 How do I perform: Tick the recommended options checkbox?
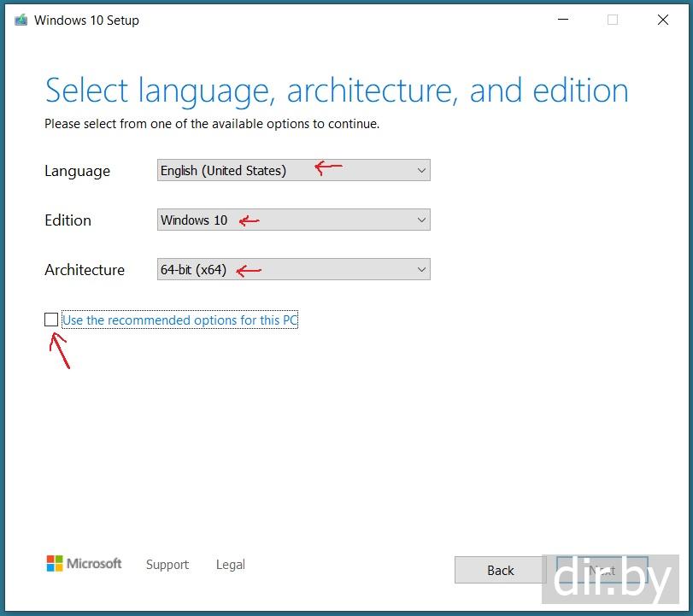51,320
